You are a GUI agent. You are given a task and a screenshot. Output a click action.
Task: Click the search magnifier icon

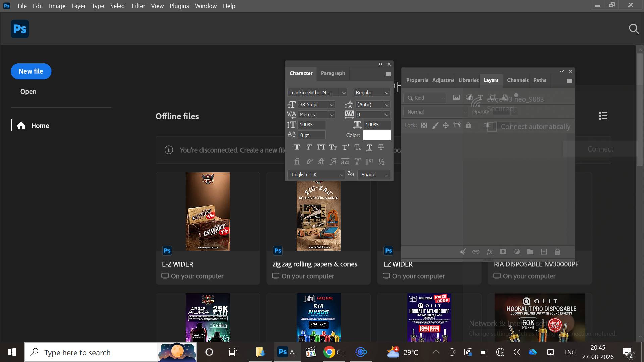tap(634, 29)
